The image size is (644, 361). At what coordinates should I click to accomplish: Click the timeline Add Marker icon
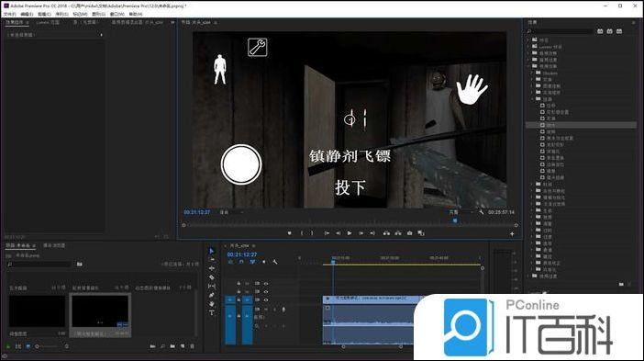point(263,262)
